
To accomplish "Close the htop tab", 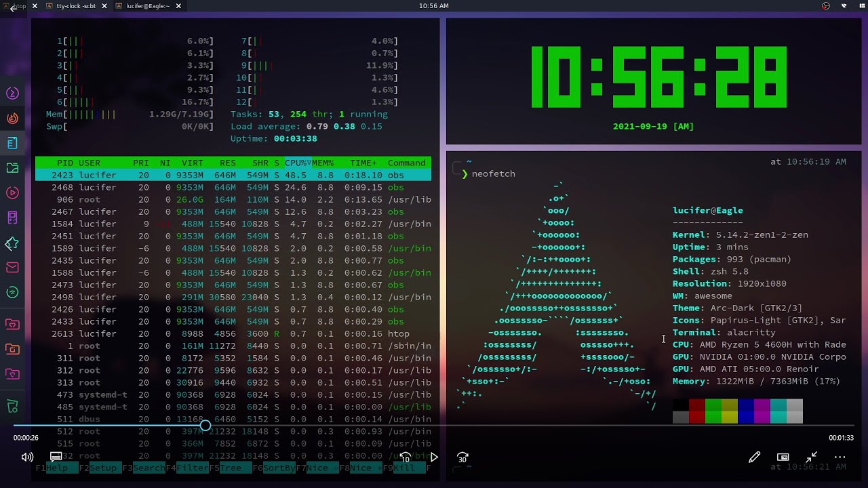I will 35,6.
